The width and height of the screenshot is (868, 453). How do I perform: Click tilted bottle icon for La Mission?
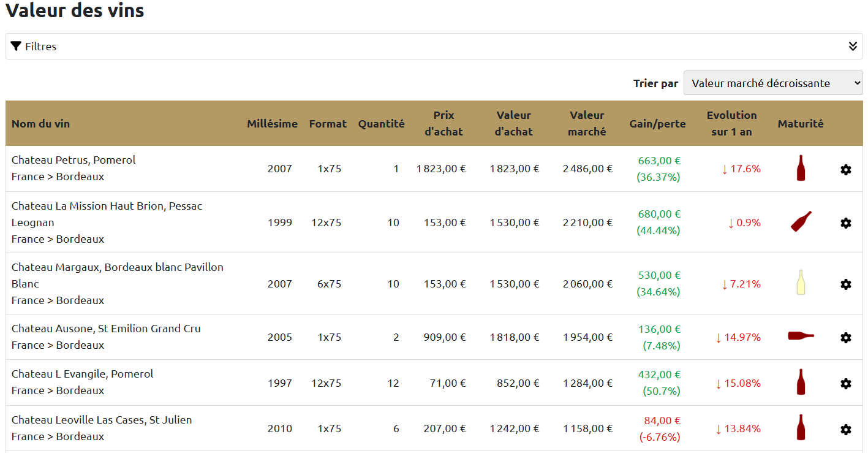coord(801,221)
